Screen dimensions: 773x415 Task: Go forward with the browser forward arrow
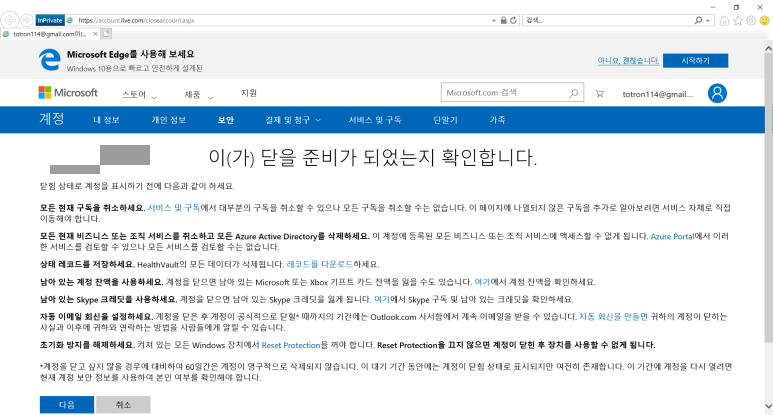(x=27, y=20)
